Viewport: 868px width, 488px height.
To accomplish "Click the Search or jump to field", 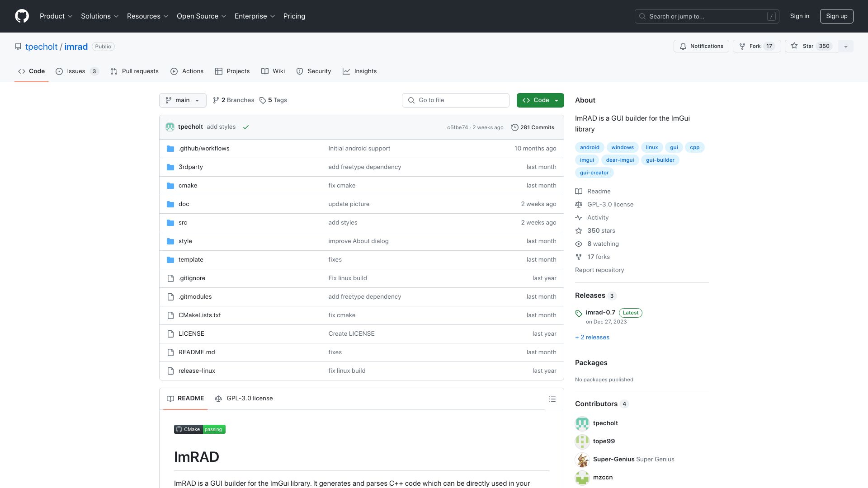I will 707,16.
